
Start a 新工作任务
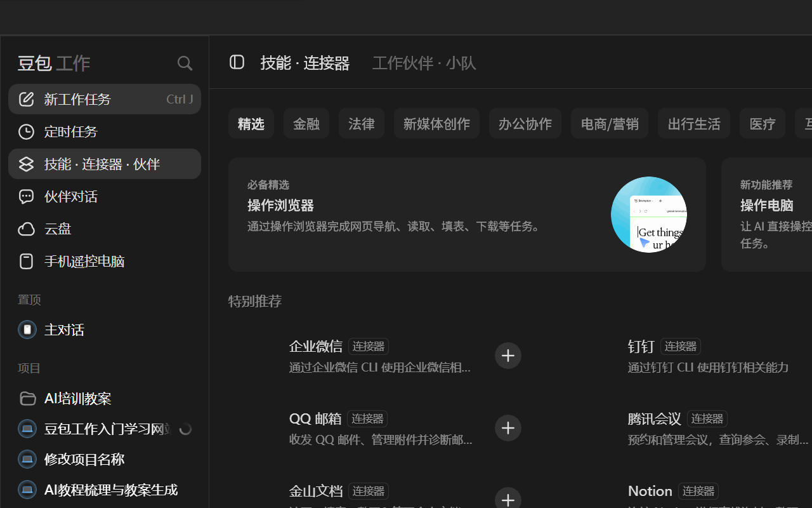click(105, 99)
